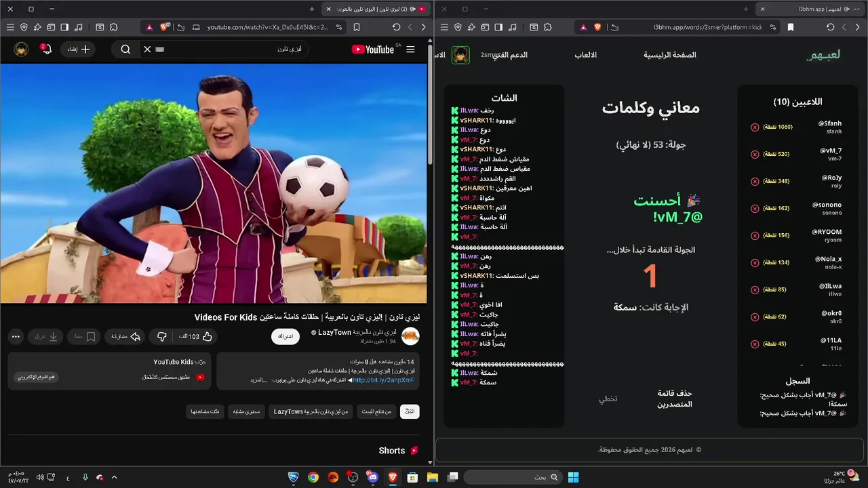Viewport: 868px width, 488px height.
Task: Open new tab in YouTube window
Action: pos(312,9)
